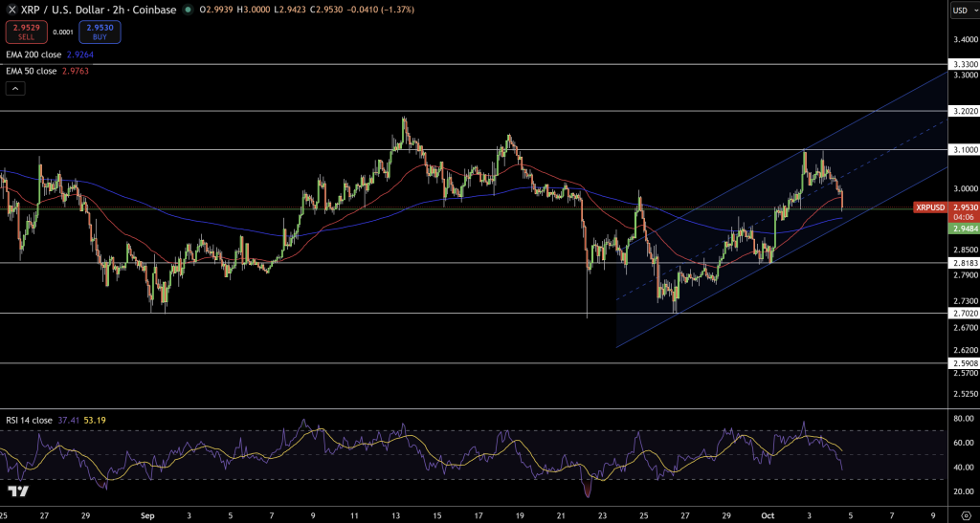The width and height of the screenshot is (980, 523).
Task: Select the 3.3300 horizontal line price label
Action: (962, 64)
